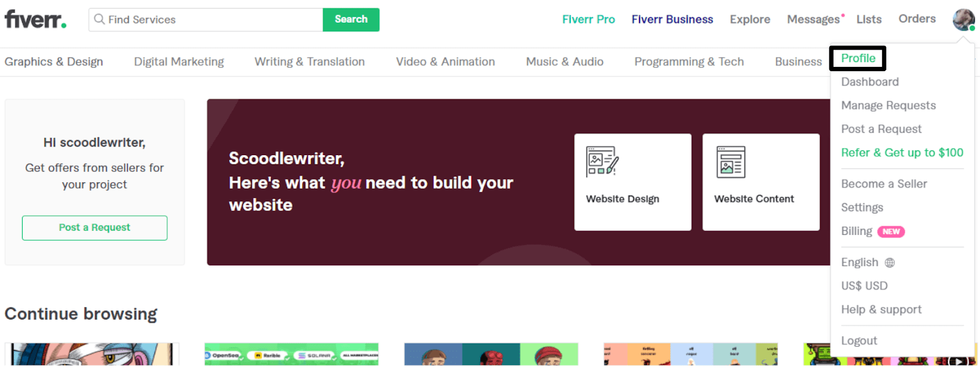Open the first Continue browsing thumbnail

tap(92, 355)
